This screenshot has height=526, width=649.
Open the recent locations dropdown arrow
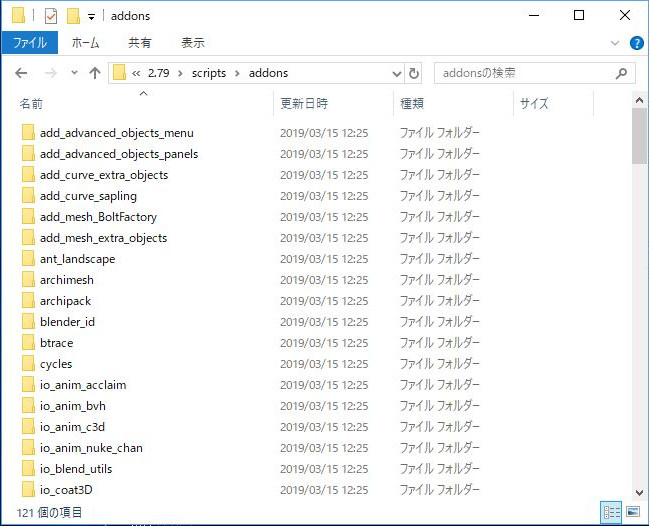(x=75, y=73)
